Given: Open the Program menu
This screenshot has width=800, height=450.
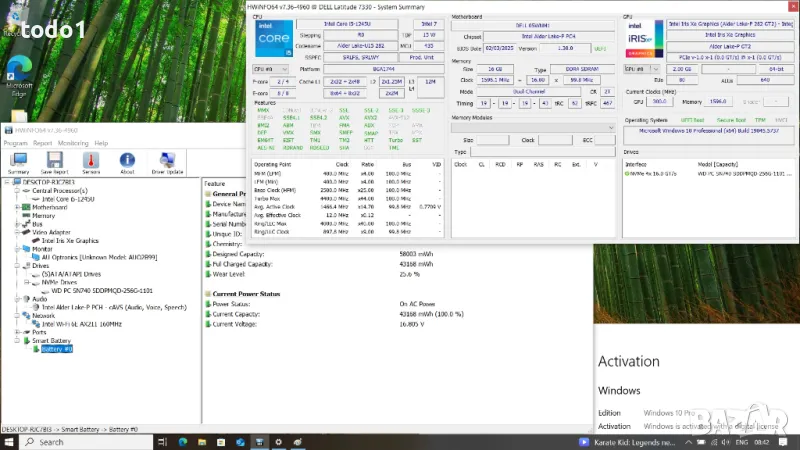Looking at the screenshot, I should [x=15, y=143].
